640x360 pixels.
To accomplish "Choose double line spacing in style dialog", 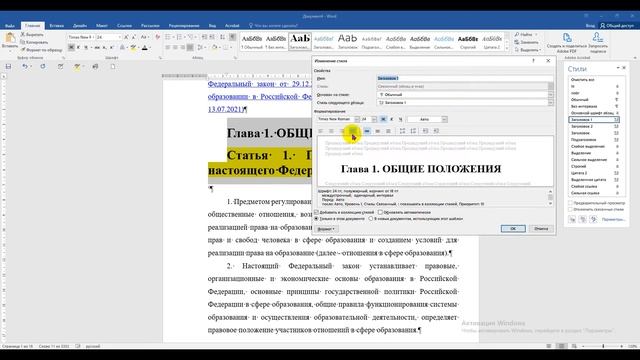I will tap(388, 131).
